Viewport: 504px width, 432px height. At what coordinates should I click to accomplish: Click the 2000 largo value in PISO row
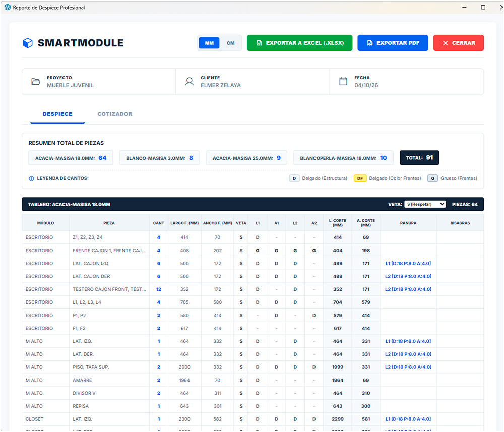pyautogui.click(x=184, y=367)
